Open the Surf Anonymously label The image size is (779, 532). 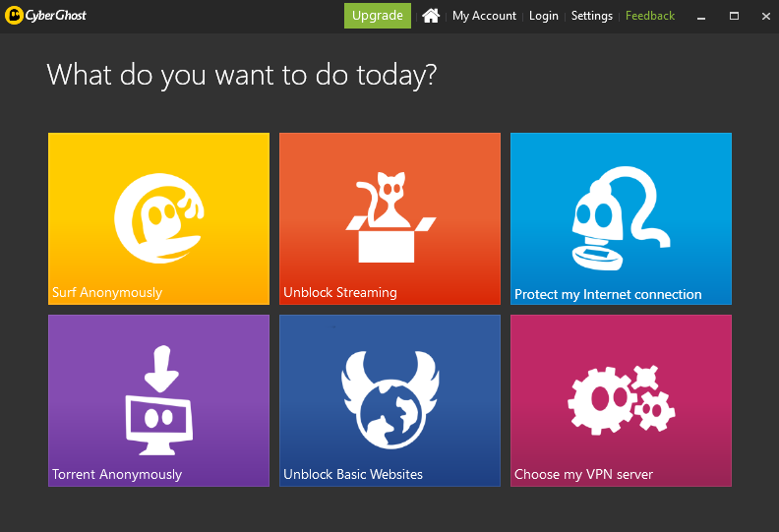tap(107, 293)
